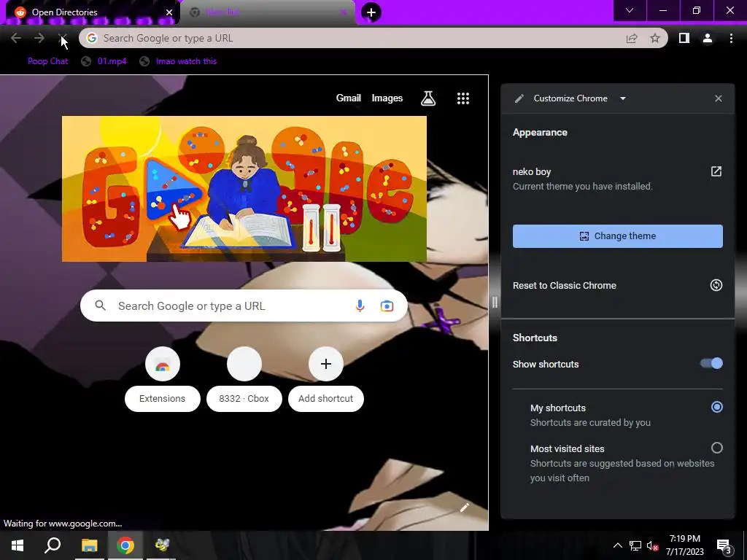This screenshot has height=560, width=747.
Task: Open the Extensions shortcut
Action: point(163,378)
